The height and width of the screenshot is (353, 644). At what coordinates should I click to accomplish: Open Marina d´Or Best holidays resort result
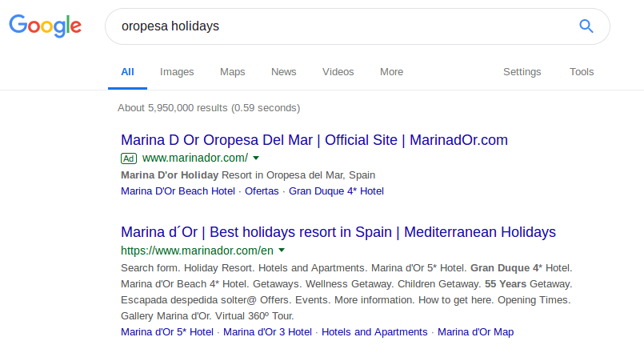tap(338, 232)
